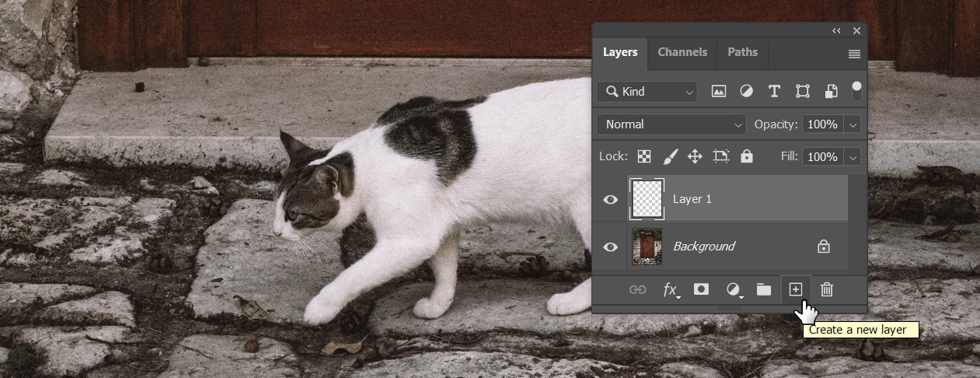980x378 pixels.
Task: Create a new layer
Action: point(795,289)
